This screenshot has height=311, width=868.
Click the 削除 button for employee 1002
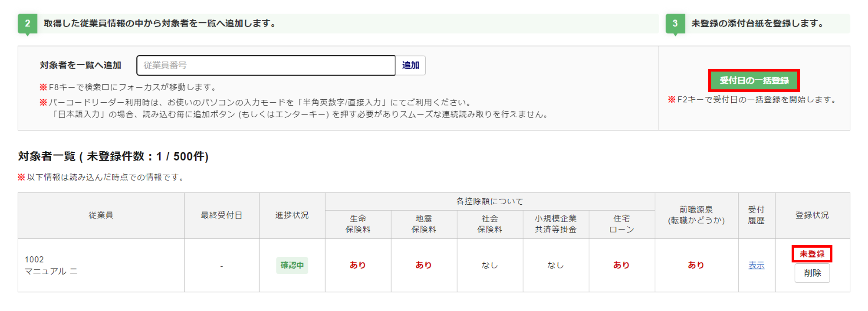tap(812, 273)
